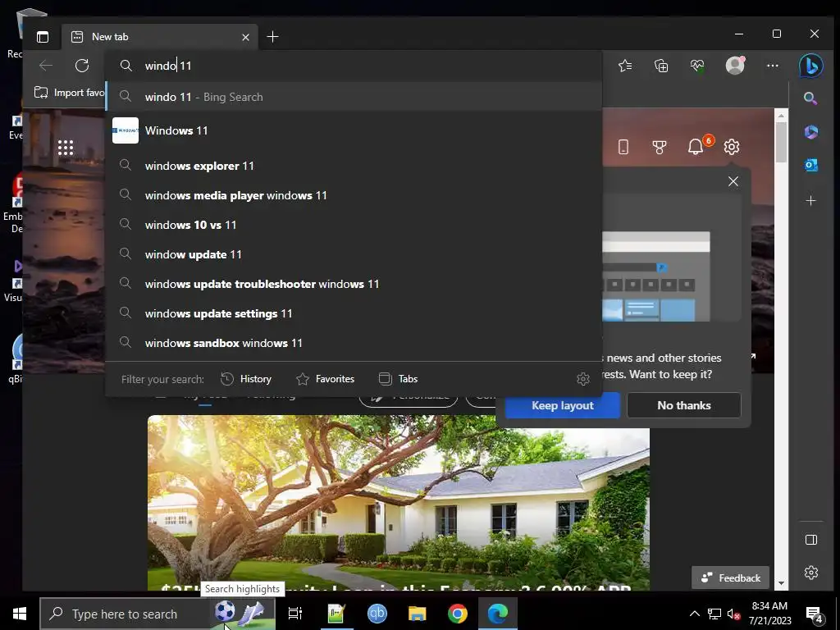Click Import favorites bookmark item
This screenshot has width=840, height=630.
pos(69,93)
